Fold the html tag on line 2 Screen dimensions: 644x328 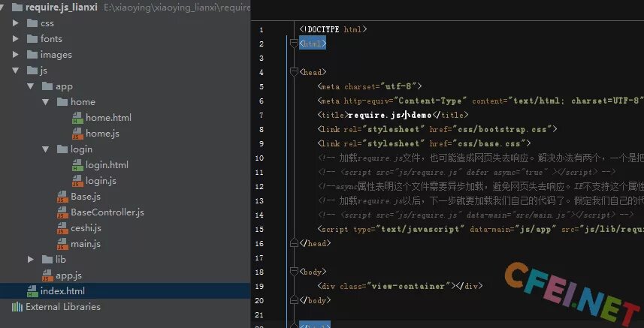[294, 43]
